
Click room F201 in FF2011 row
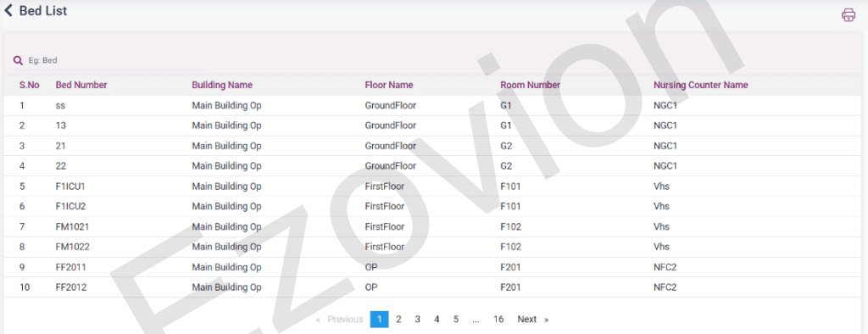(510, 267)
